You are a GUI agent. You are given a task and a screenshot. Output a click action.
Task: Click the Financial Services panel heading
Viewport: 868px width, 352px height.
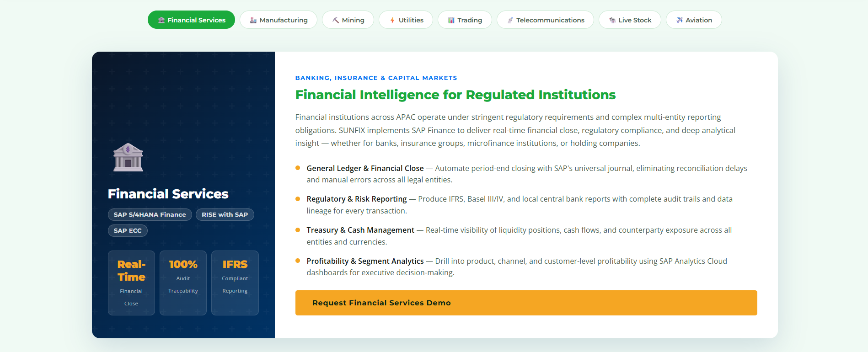[x=168, y=194]
